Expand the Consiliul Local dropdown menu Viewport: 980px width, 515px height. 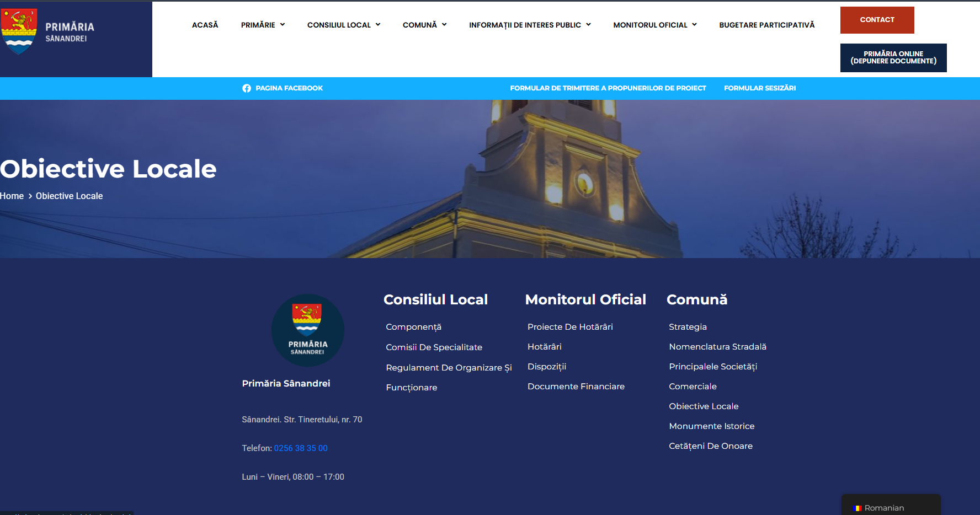(343, 25)
